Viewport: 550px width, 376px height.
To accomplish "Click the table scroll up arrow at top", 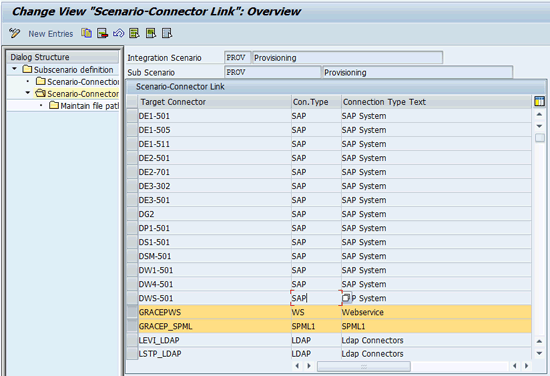I will pyautogui.click(x=539, y=114).
